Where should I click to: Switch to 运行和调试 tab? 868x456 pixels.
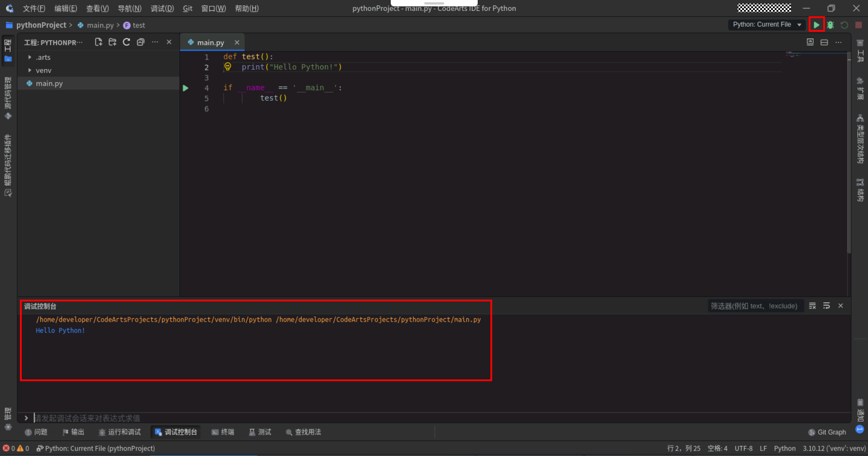click(x=120, y=432)
